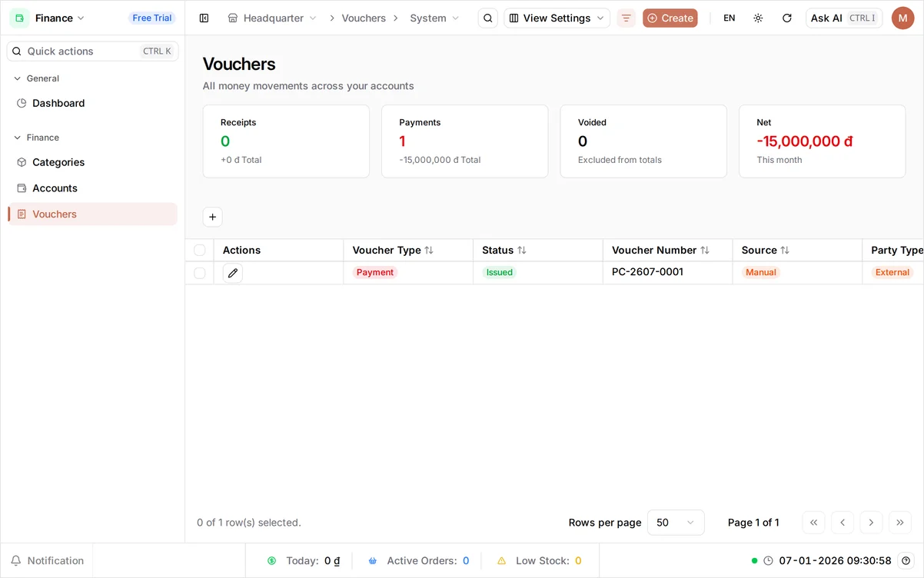Tick the select-all header checkbox
Viewport: 924px width, 578px height.
[200, 250]
